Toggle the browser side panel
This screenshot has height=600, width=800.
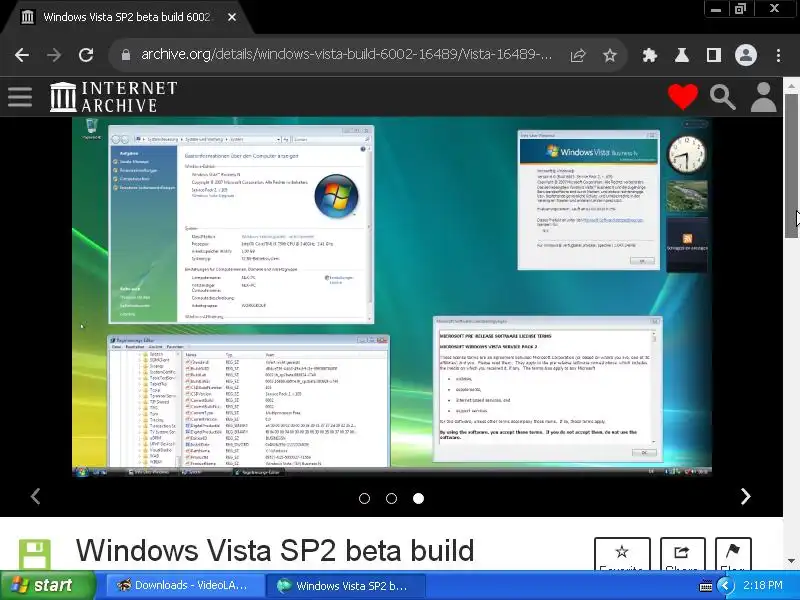[x=714, y=55]
